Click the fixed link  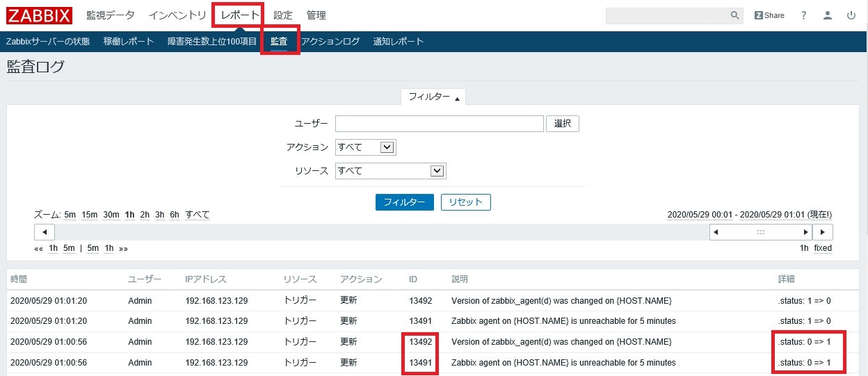point(823,248)
